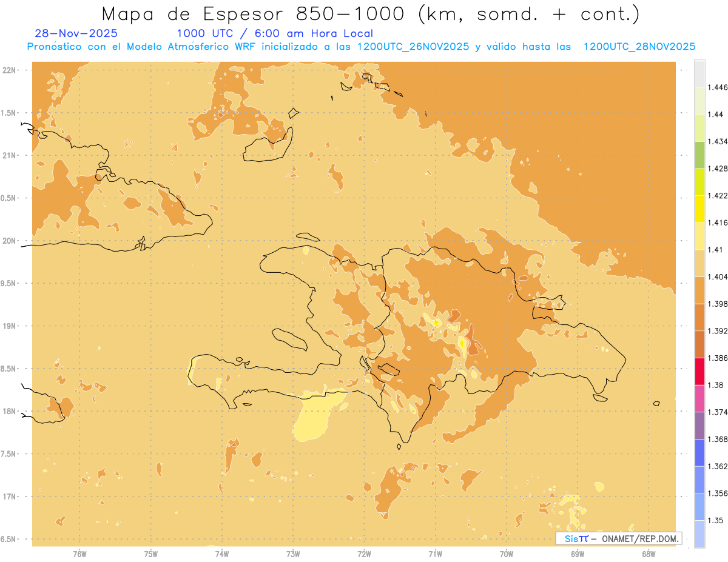Pick the red legend swatch between 1.38 and 1.386
728x562 pixels.
(x=699, y=372)
